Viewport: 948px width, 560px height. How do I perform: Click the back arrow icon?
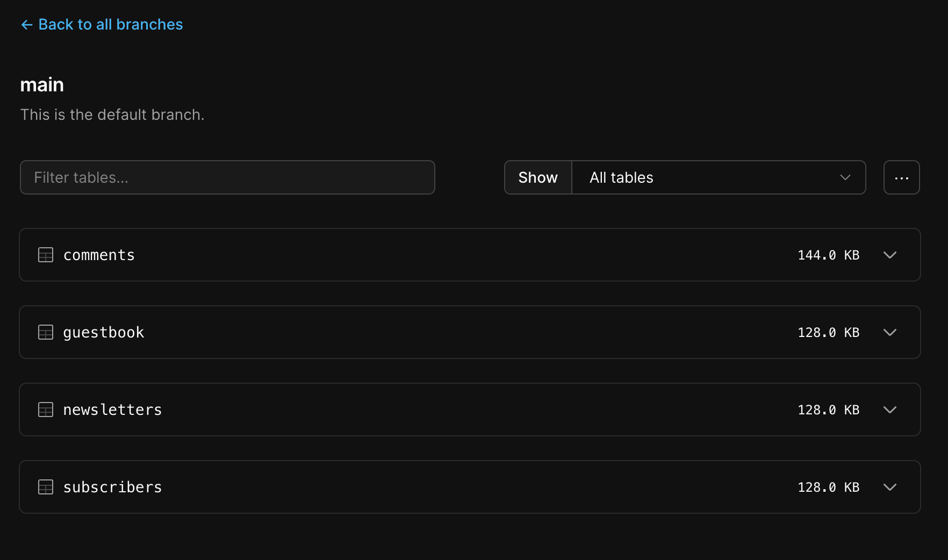pyautogui.click(x=26, y=25)
